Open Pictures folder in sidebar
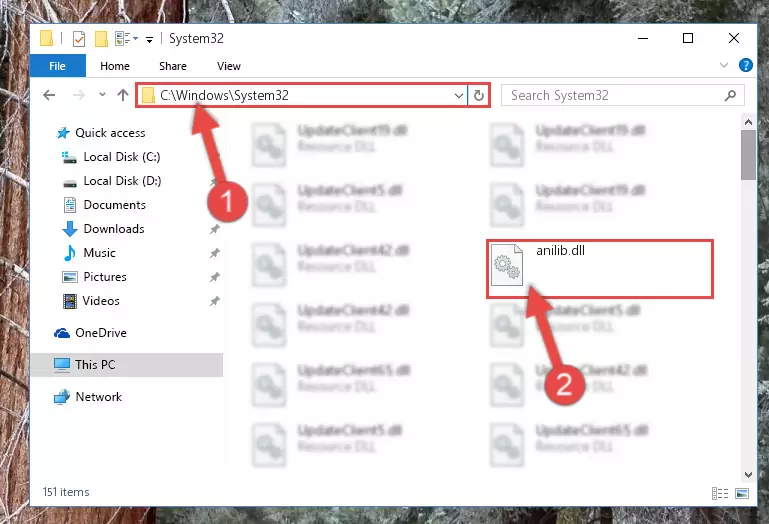Viewport: 769px width, 524px height. (105, 277)
